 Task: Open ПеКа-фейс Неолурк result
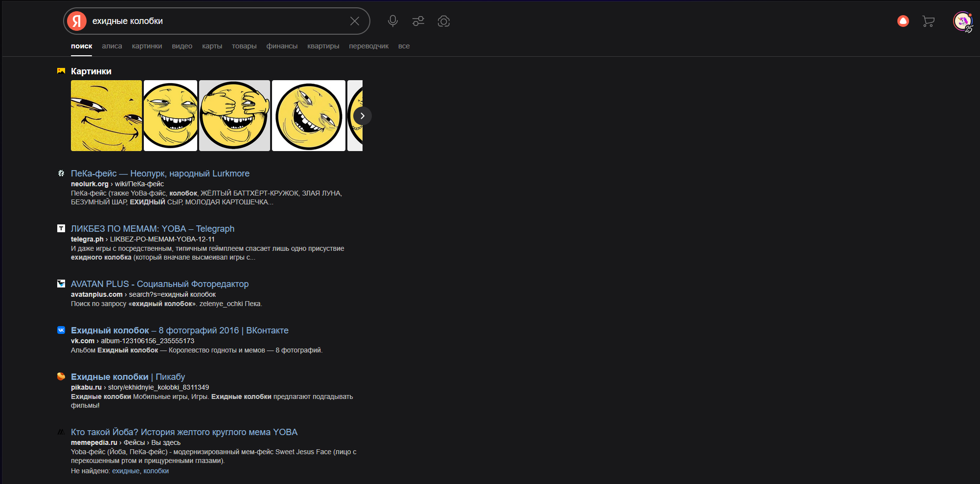tap(160, 174)
